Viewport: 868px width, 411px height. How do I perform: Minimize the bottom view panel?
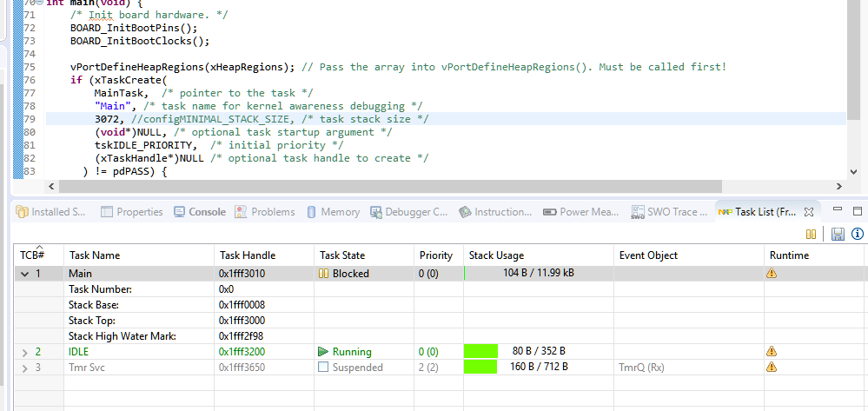pos(836,212)
